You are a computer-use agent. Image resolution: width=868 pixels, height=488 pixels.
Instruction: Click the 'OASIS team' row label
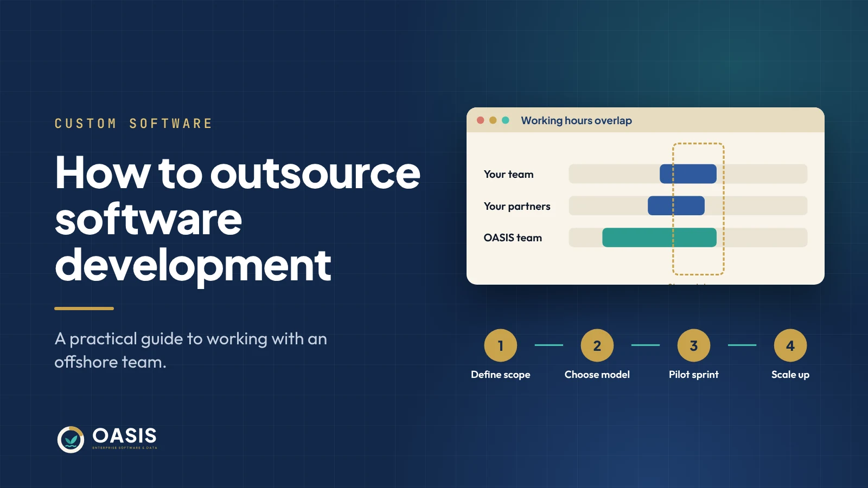[513, 237]
